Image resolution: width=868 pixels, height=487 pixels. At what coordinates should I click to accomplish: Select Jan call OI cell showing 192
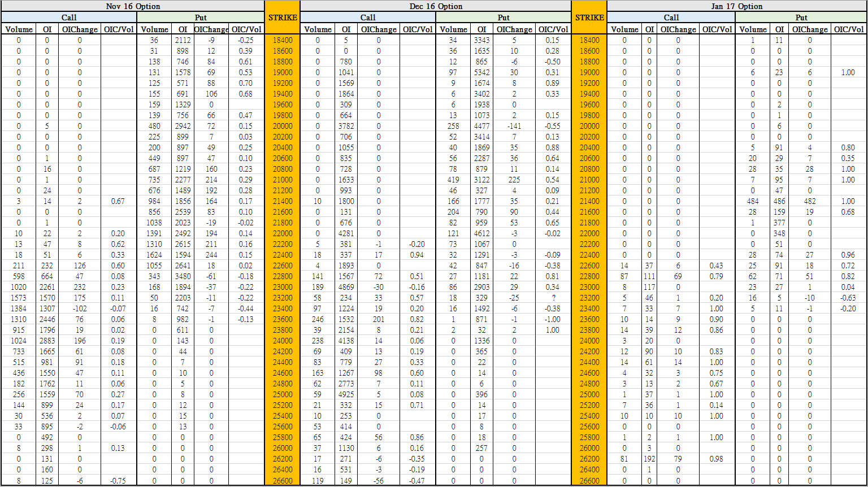650,459
